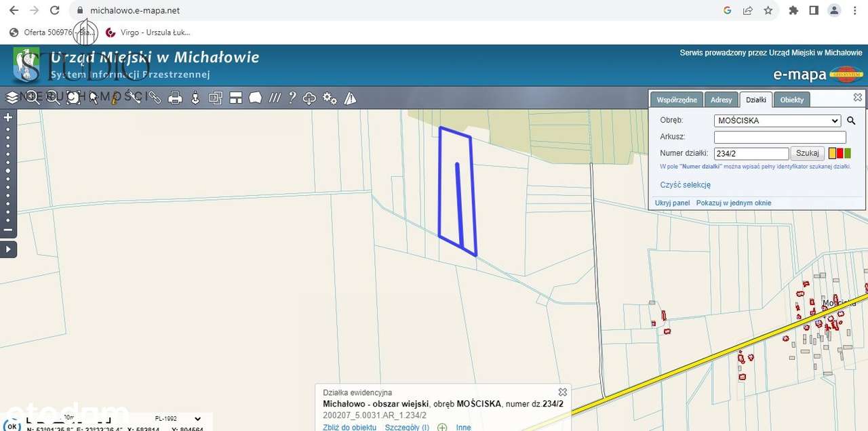Click the Szczegóły (I) link
Image resolution: width=868 pixels, height=431 pixels.
[x=407, y=427]
